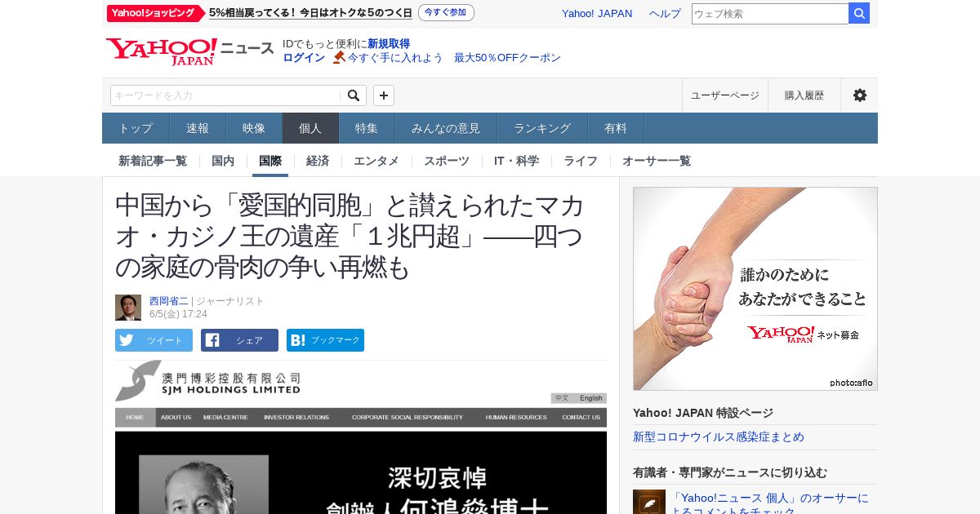This screenshot has width=980, height=514.
Task: Select the 特集 navigation tab
Action: click(367, 128)
